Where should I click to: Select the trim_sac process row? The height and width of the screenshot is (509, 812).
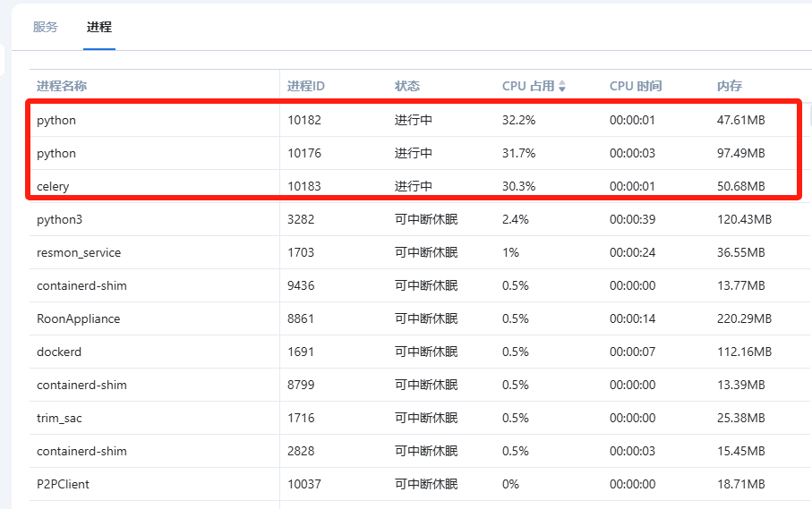59,418
